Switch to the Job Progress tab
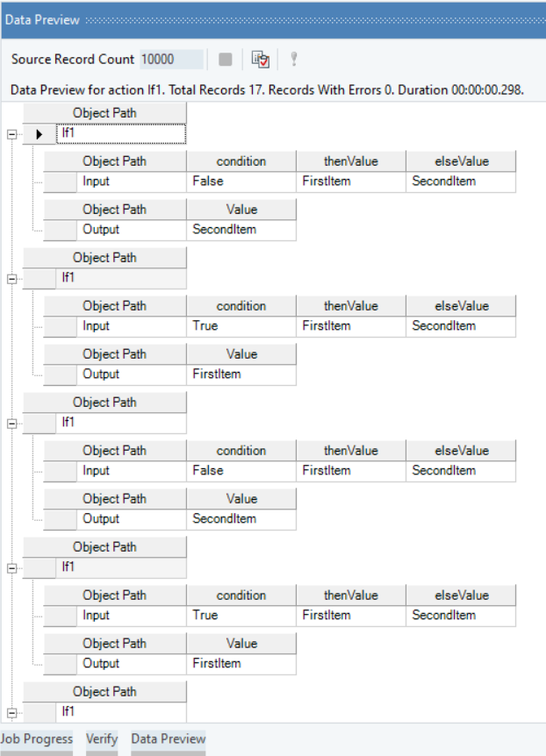546x756 pixels. 36,738
